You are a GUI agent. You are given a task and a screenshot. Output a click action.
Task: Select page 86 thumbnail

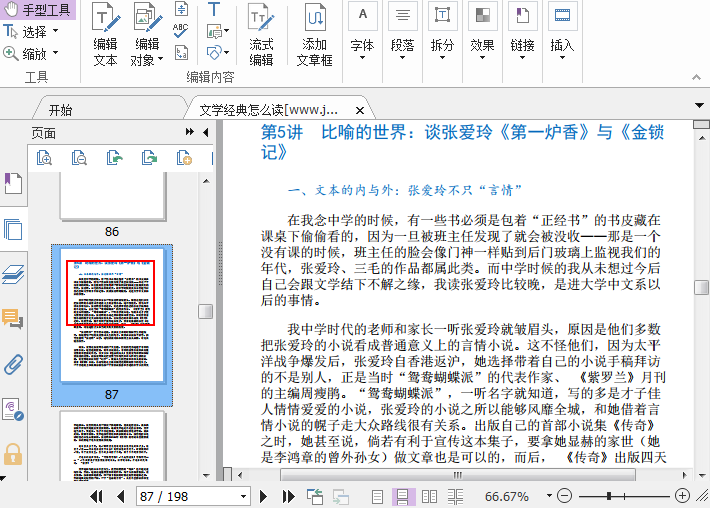click(113, 197)
